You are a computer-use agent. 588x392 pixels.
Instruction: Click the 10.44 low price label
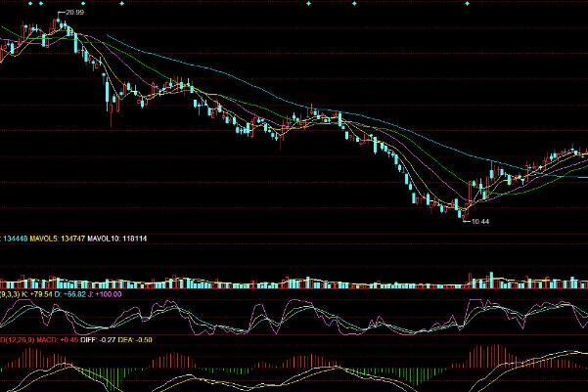pyautogui.click(x=479, y=221)
